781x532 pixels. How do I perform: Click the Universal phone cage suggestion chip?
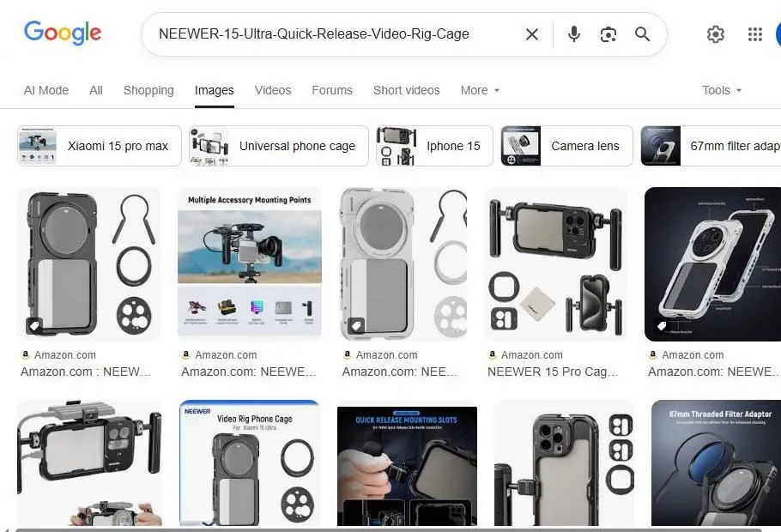[276, 146]
